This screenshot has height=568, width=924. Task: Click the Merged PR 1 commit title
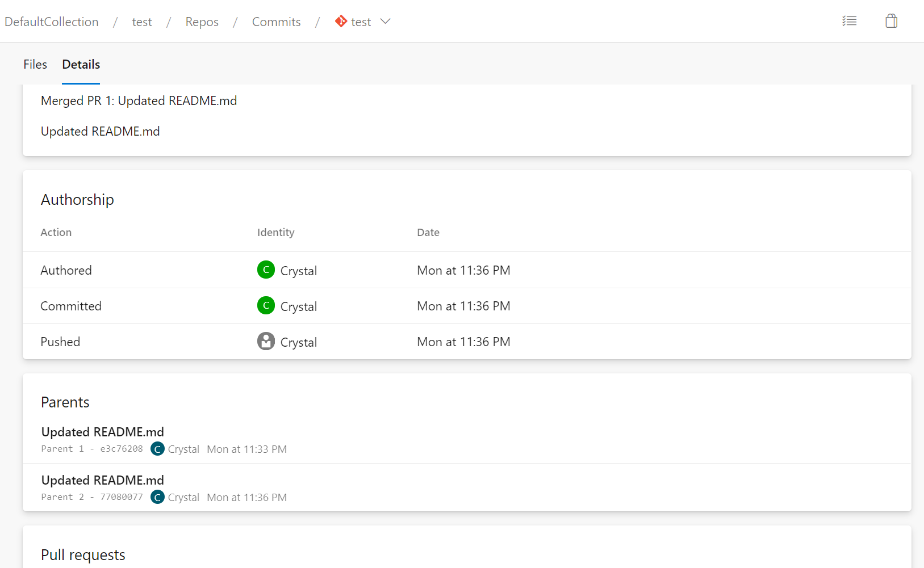pyautogui.click(x=139, y=100)
